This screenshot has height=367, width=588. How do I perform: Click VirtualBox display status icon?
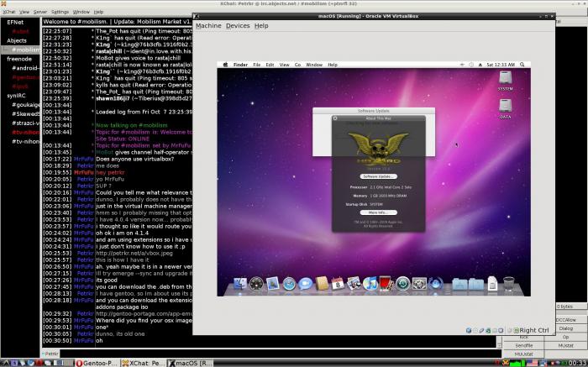coord(501,330)
